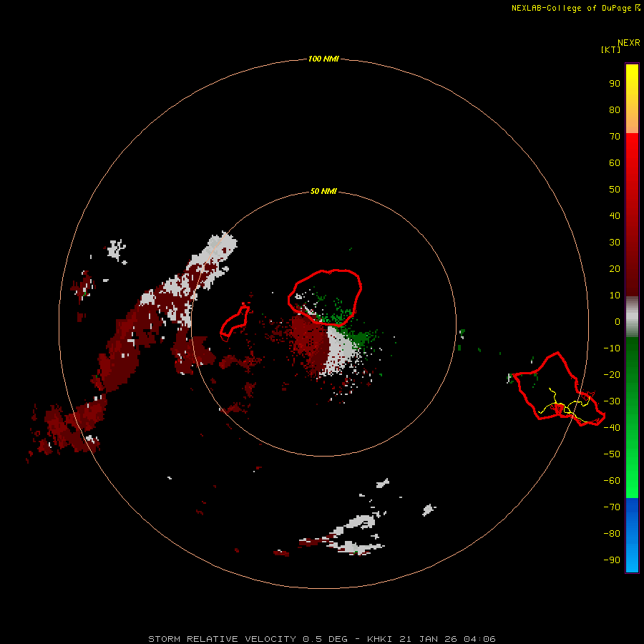Click the -60 value on the velocity scale
Viewport: 644px width, 644px height.
click(612, 481)
